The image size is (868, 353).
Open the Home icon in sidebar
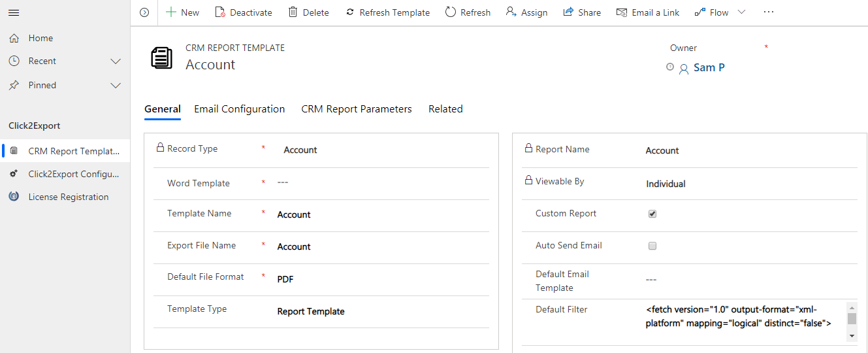coord(14,38)
